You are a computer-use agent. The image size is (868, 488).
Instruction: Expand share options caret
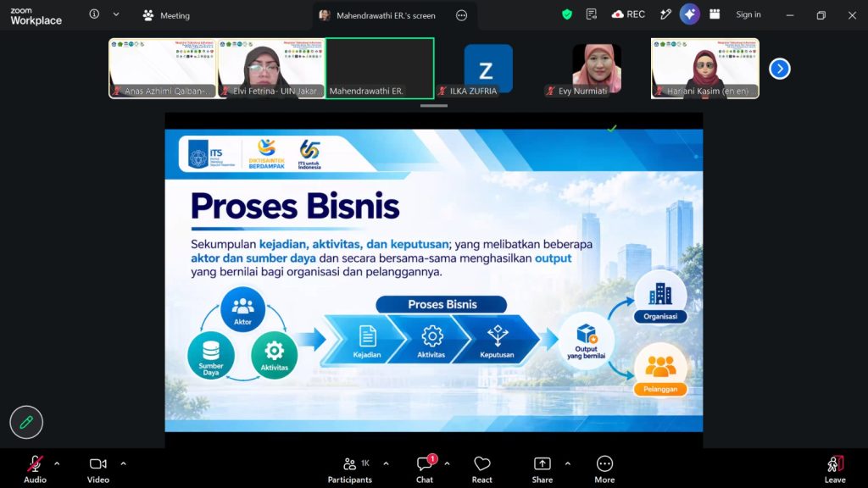567,463
